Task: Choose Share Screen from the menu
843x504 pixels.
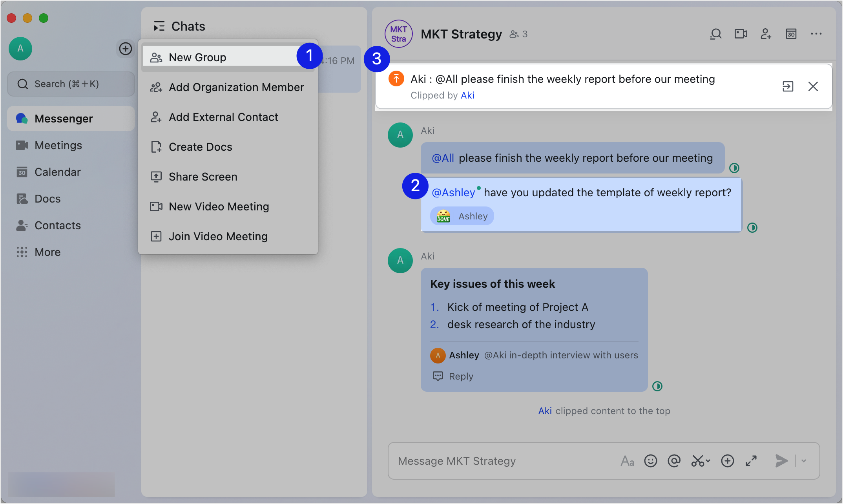Action: coord(203,177)
